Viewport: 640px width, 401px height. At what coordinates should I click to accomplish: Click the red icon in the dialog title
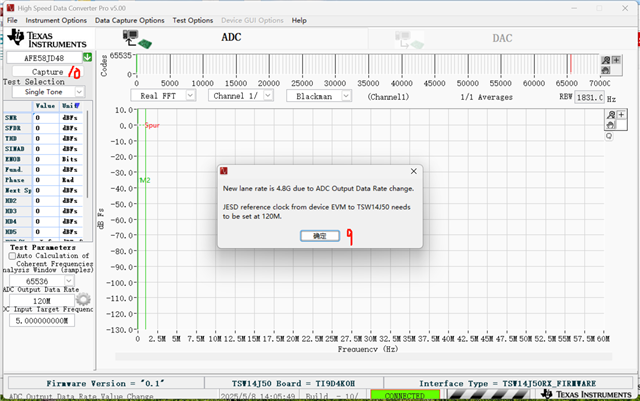[x=224, y=171]
